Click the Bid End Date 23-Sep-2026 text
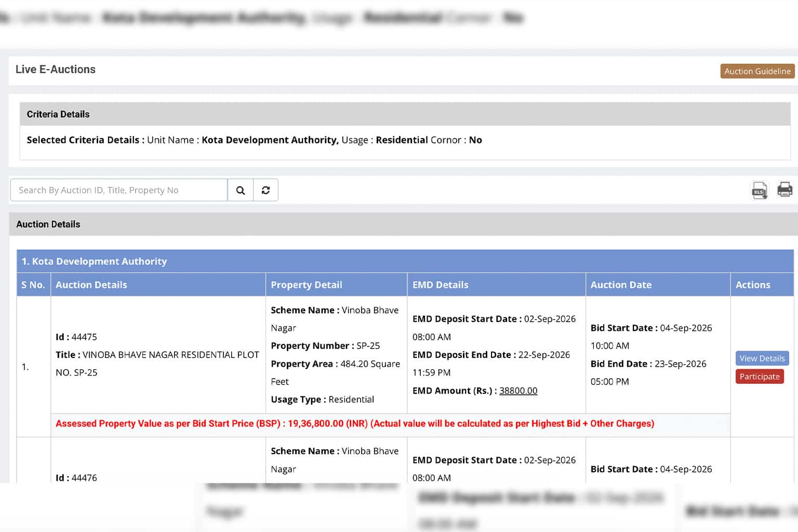Image resolution: width=798 pixels, height=532 pixels. click(x=648, y=364)
